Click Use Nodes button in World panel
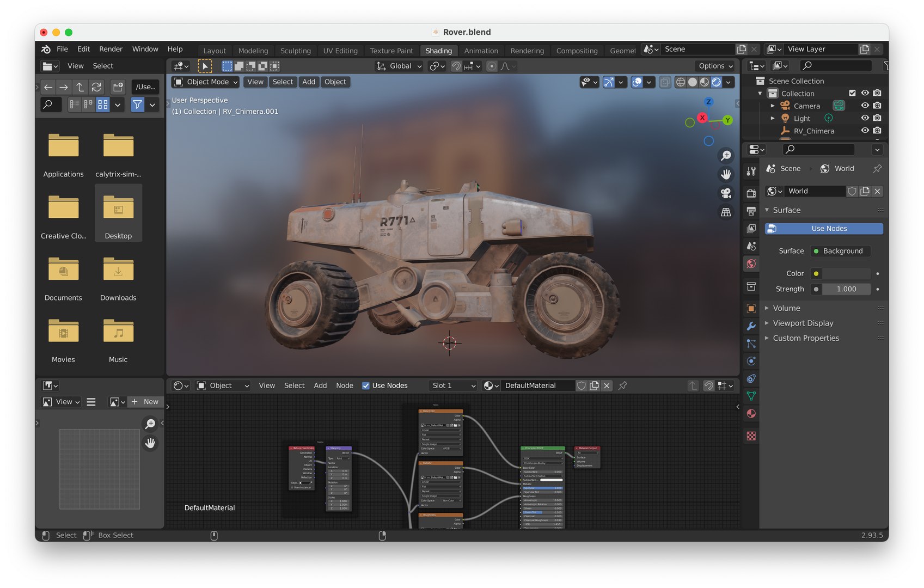 tap(824, 229)
